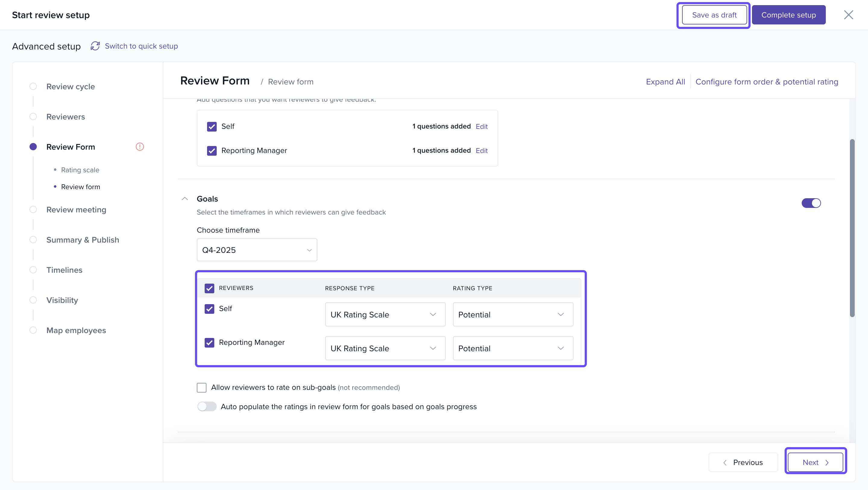The image size is (868, 490).
Task: Open Reporting Manager Potential rating type dropdown
Action: [512, 348]
